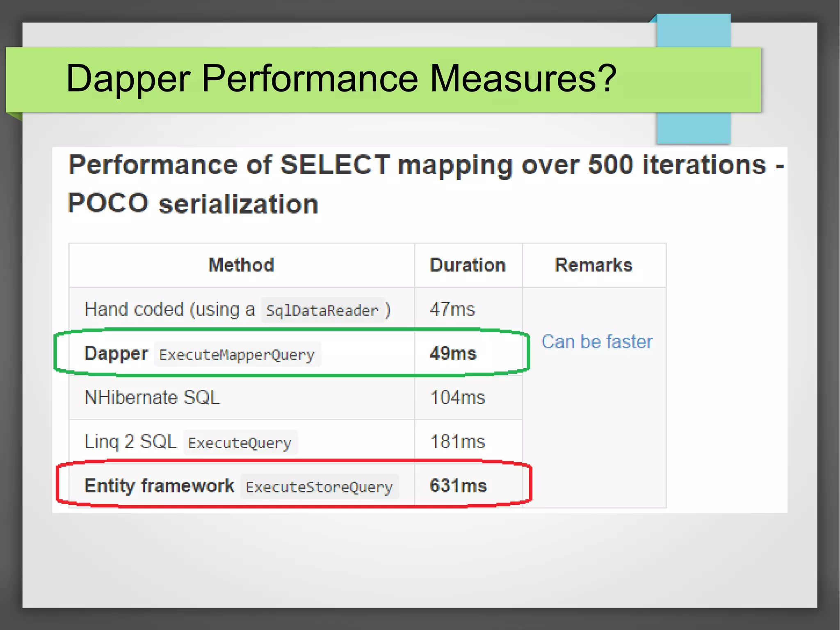Click the ExecuteMapperQuery code label
The height and width of the screenshot is (630, 840).
tap(237, 355)
